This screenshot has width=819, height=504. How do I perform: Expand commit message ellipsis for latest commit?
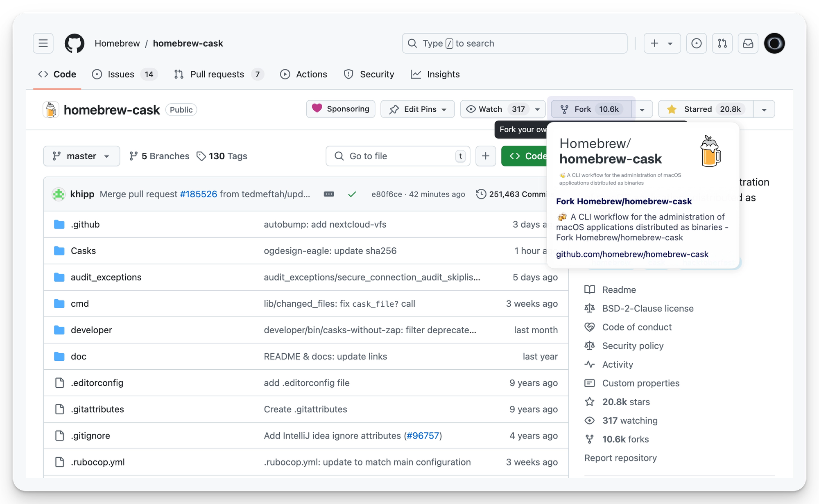(x=329, y=194)
